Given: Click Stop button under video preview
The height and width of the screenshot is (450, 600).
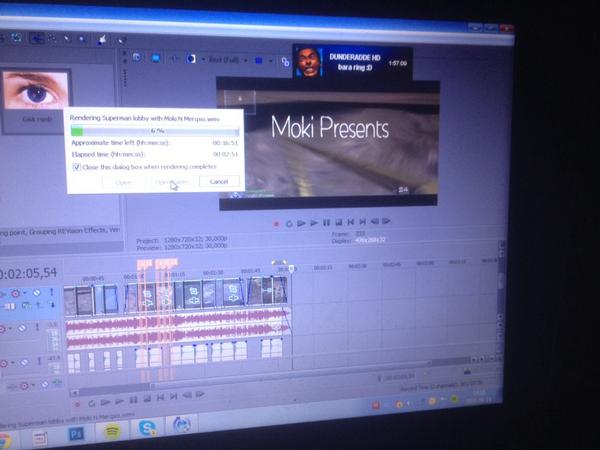Looking at the screenshot, I should (339, 222).
